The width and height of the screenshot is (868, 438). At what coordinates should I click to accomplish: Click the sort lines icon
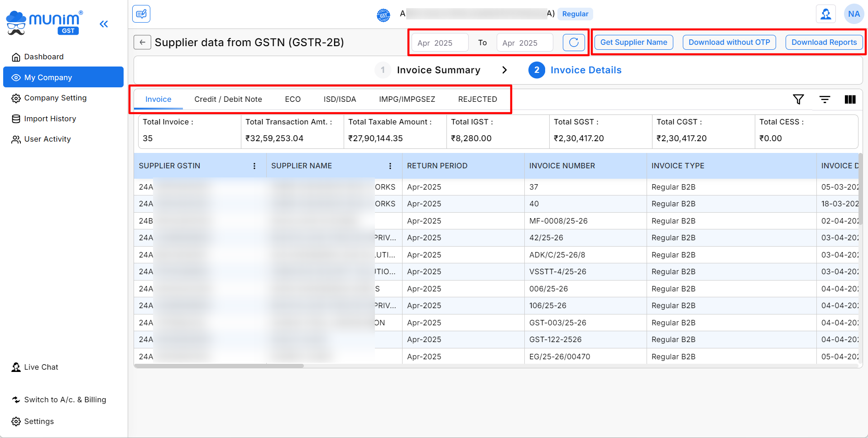coord(825,100)
